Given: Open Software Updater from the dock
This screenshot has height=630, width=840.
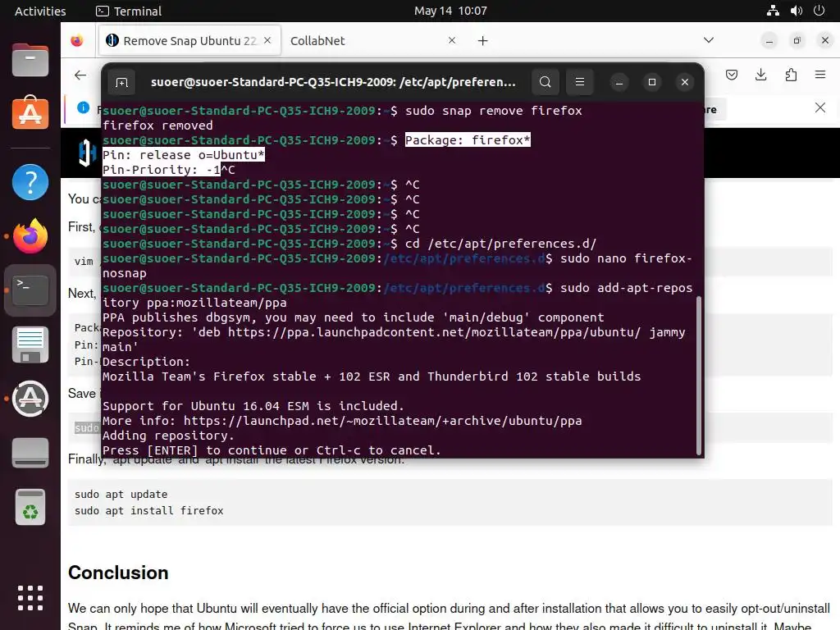Looking at the screenshot, I should tap(30, 399).
